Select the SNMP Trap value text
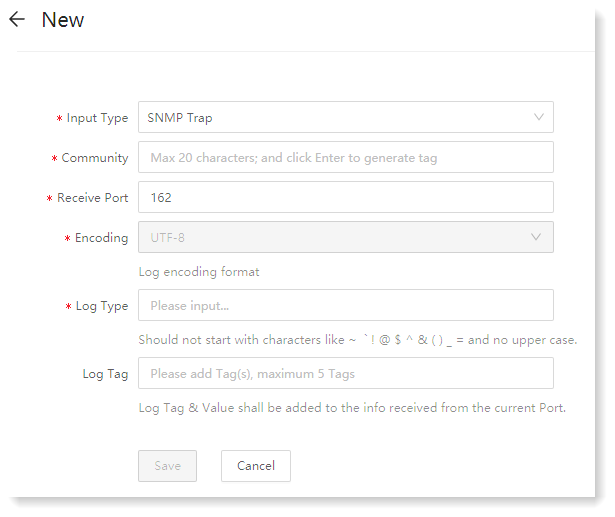The height and width of the screenshot is (517, 615). pos(180,118)
